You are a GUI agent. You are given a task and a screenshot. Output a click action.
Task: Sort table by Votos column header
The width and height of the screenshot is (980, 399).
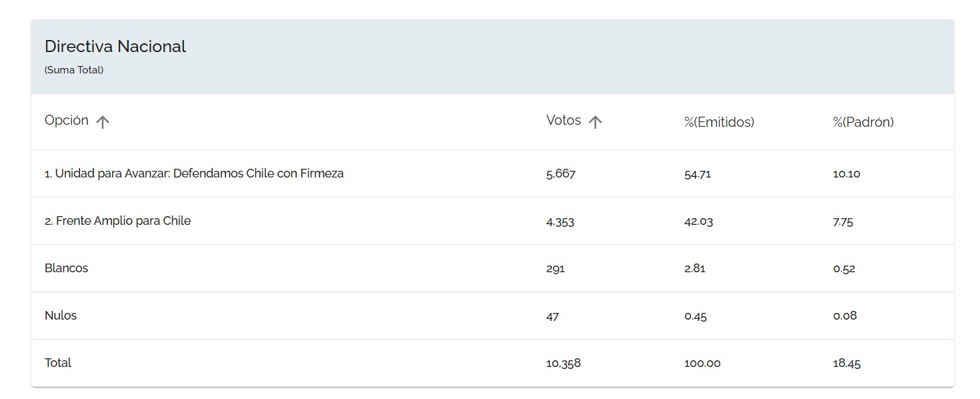click(x=563, y=121)
